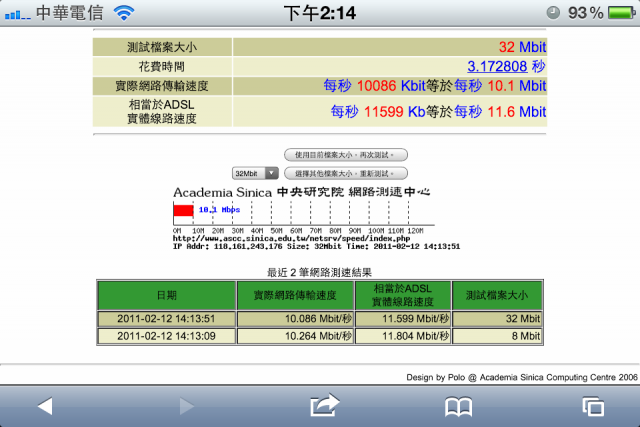The width and height of the screenshot is (640, 427).
Task: Click the www.ascc.sinica.edu.tw URL text
Action: point(291,238)
